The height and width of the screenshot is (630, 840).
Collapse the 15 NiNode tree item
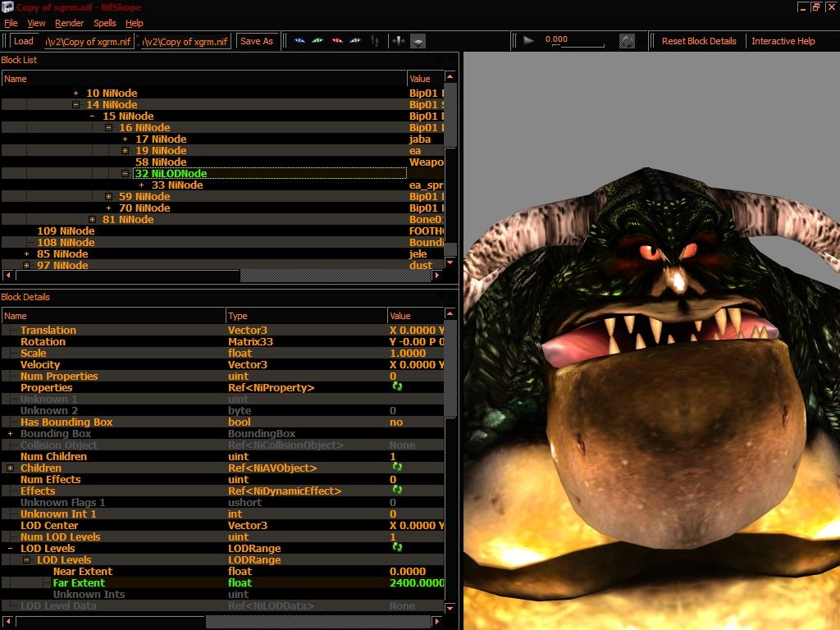click(92, 116)
